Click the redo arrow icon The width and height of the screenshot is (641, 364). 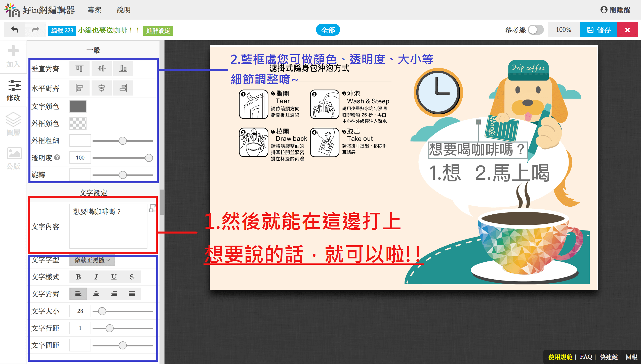pos(36,30)
